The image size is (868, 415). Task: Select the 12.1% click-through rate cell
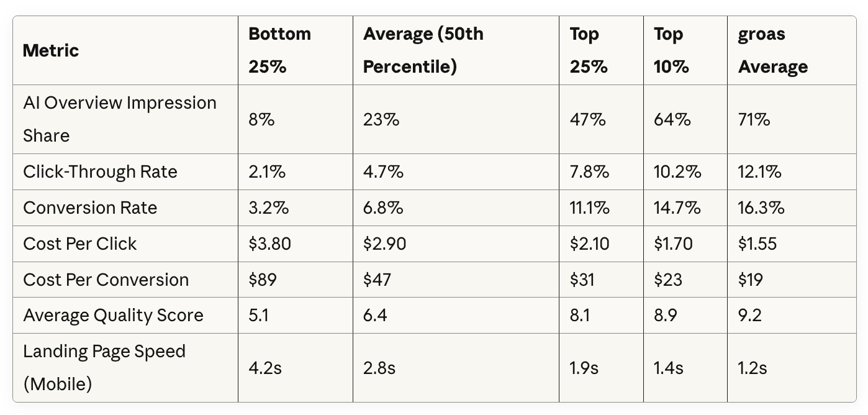[x=759, y=172]
